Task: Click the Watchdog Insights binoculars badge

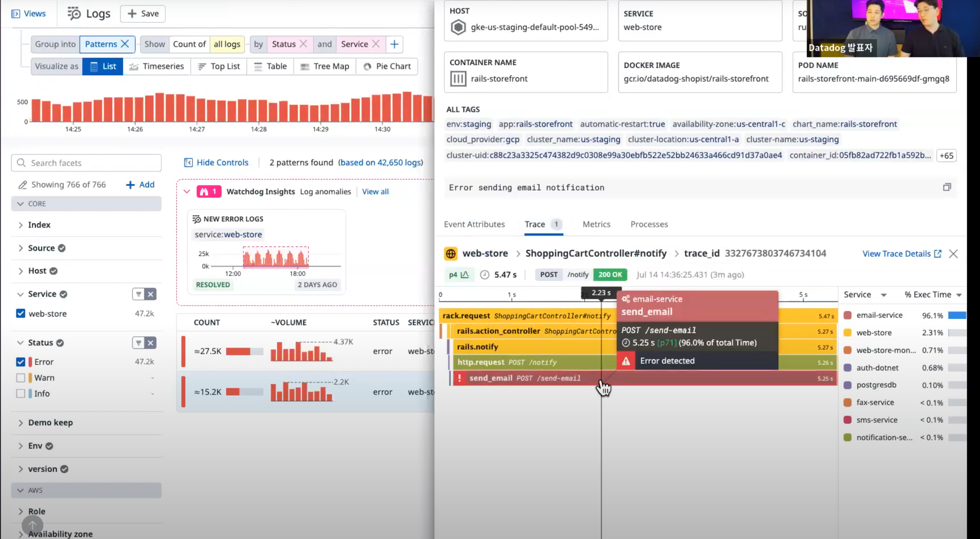Action: point(209,191)
